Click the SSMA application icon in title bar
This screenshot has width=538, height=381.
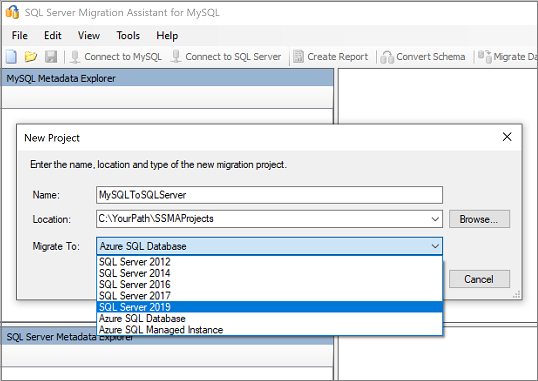tap(12, 12)
